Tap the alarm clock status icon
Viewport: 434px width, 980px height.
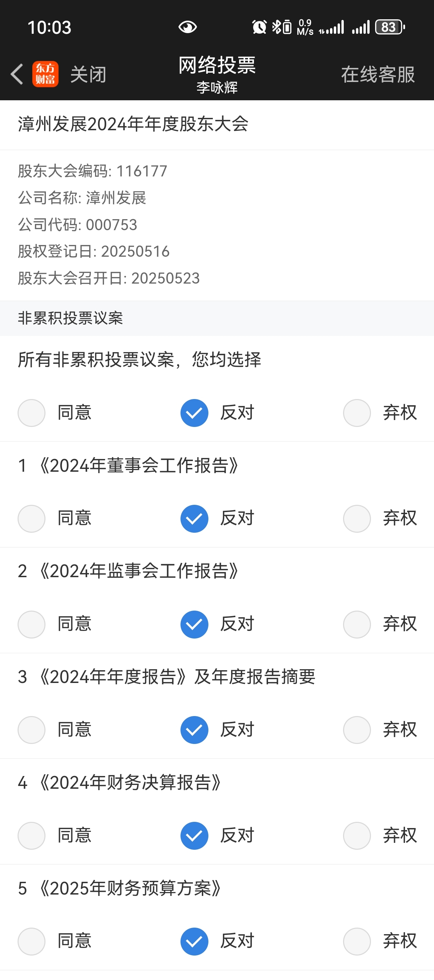(259, 27)
